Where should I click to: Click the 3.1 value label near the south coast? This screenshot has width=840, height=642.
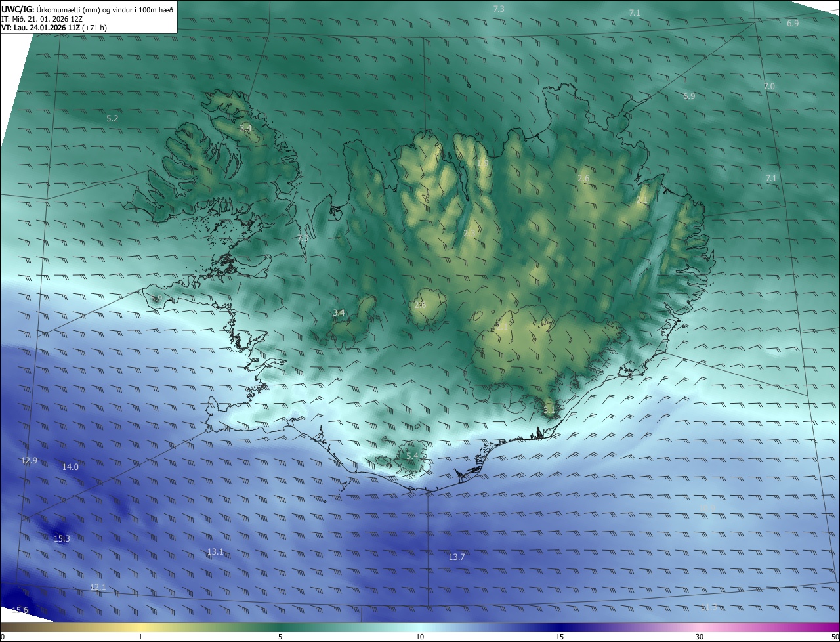click(x=549, y=410)
